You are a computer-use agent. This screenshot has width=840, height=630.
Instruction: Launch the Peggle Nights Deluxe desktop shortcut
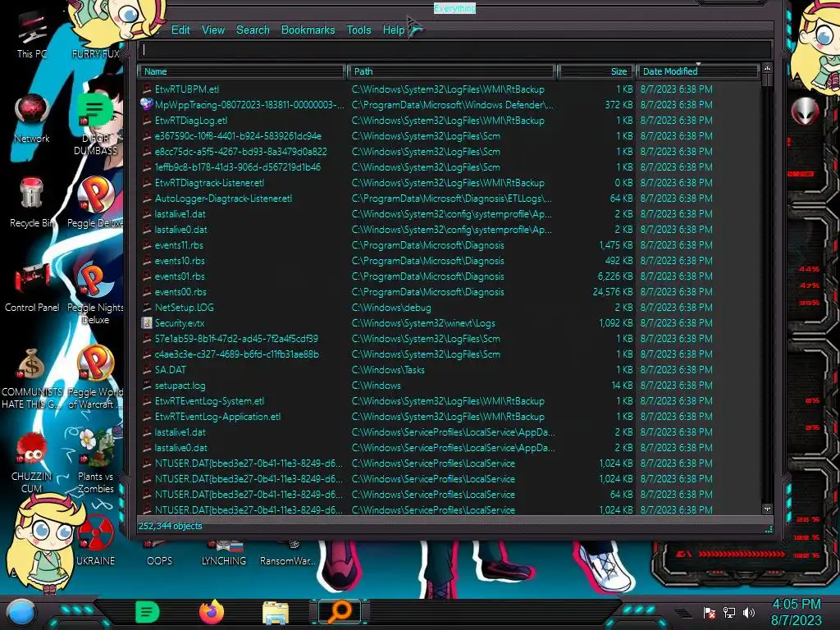tap(95, 292)
